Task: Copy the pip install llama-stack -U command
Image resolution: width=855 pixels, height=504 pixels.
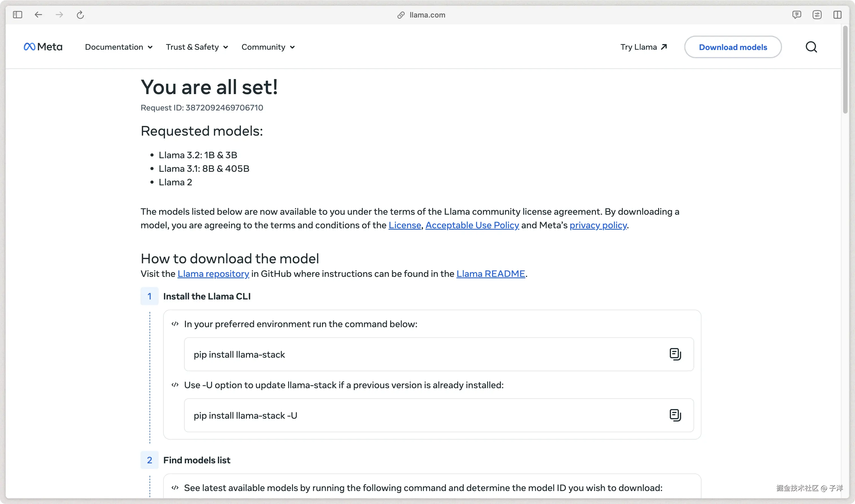Action: [675, 415]
